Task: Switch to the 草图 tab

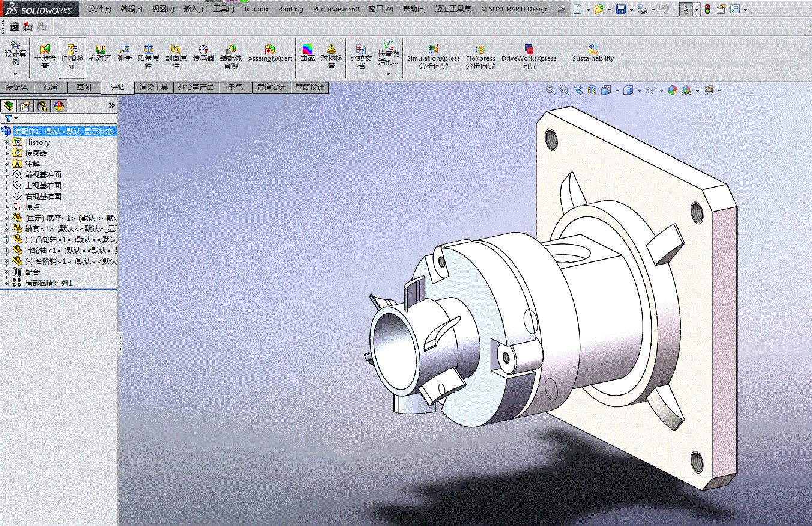Action: (x=84, y=87)
